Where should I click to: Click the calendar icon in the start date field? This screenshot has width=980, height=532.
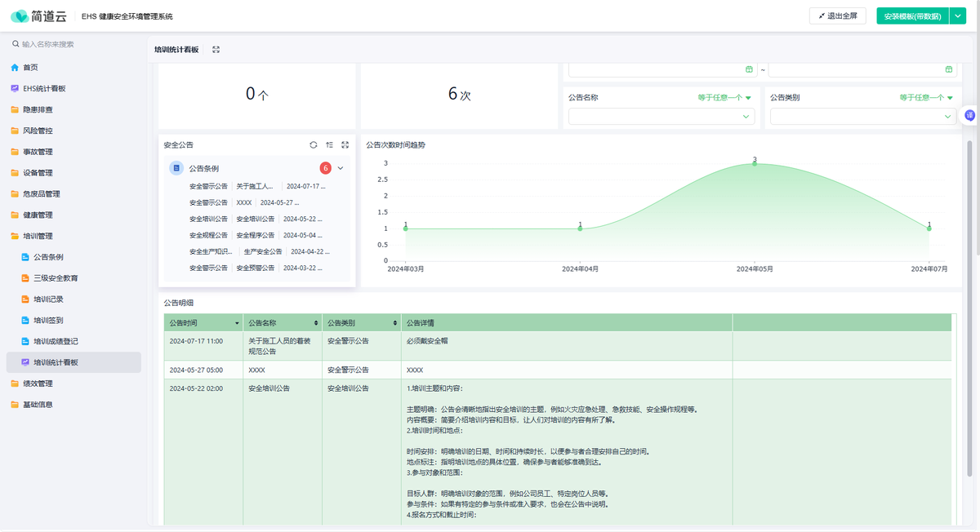(x=749, y=69)
